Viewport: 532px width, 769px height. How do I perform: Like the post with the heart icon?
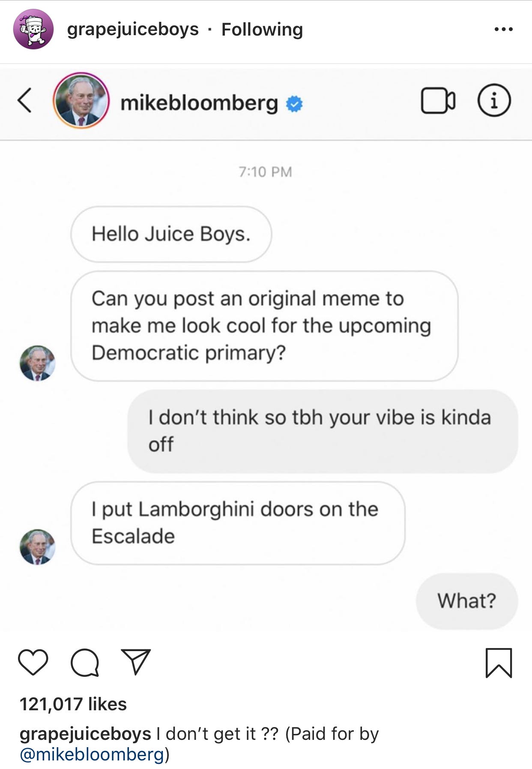(x=33, y=662)
